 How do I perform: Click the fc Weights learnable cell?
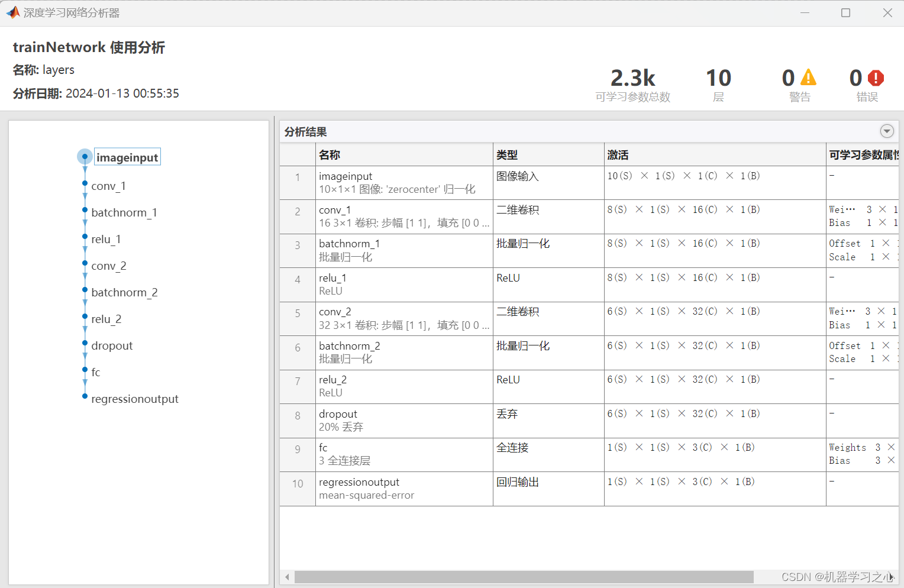point(863,454)
